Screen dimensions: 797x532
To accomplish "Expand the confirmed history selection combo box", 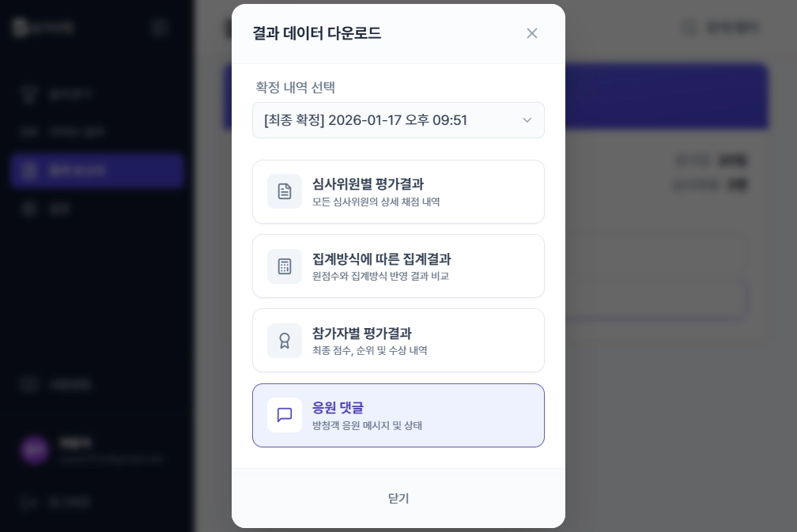I will coord(398,120).
